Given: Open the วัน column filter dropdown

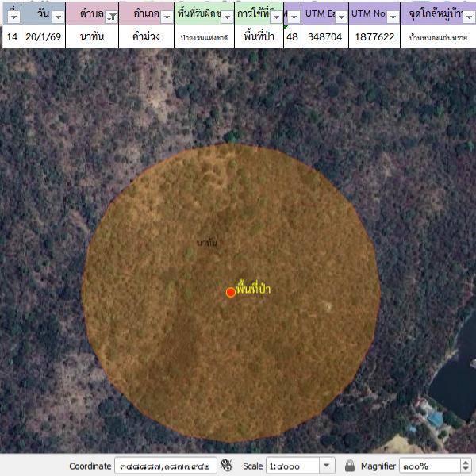Looking at the screenshot, I should [57, 16].
